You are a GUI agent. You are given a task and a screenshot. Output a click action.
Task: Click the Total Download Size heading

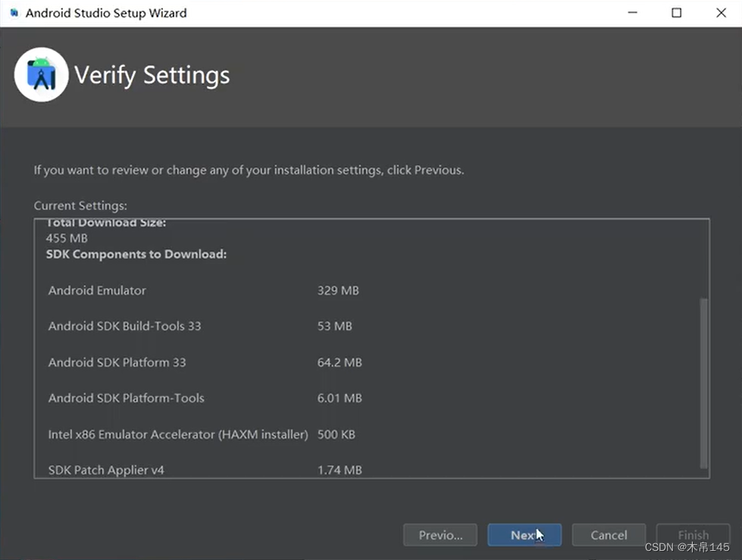tap(105, 222)
